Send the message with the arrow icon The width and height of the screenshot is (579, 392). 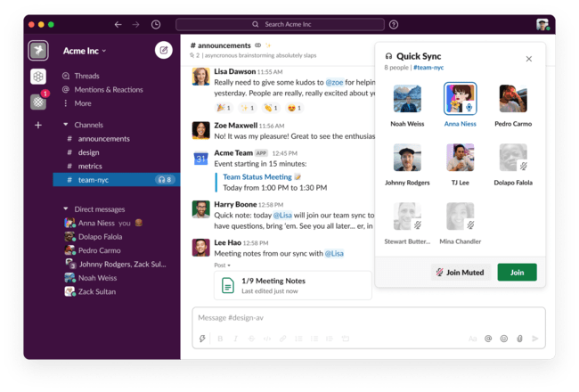coord(535,339)
